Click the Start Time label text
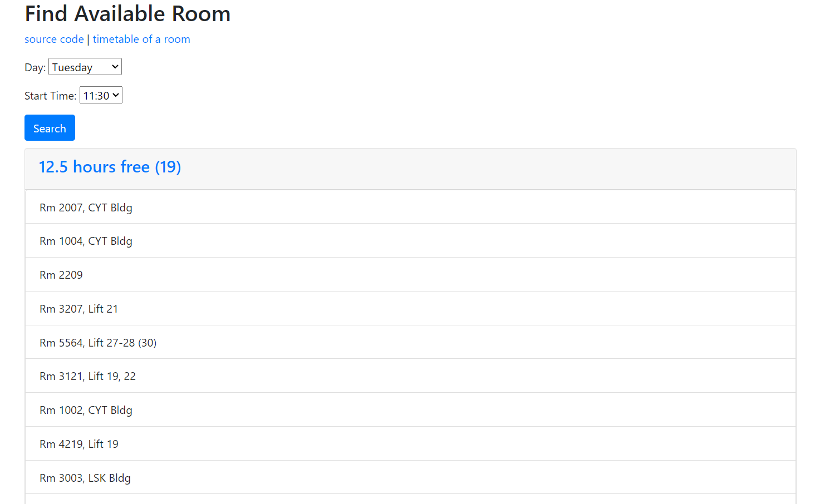Image resolution: width=825 pixels, height=504 pixels. pos(50,96)
